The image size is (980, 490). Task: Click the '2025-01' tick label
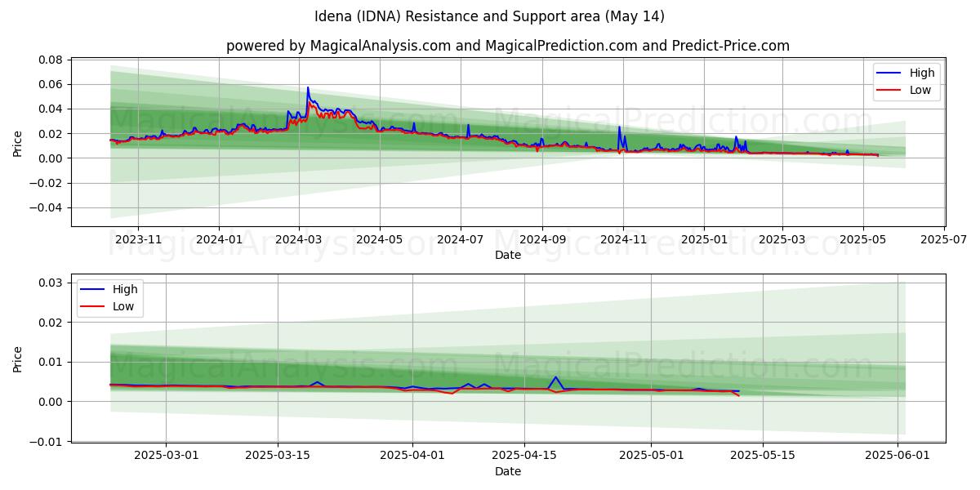(704, 239)
